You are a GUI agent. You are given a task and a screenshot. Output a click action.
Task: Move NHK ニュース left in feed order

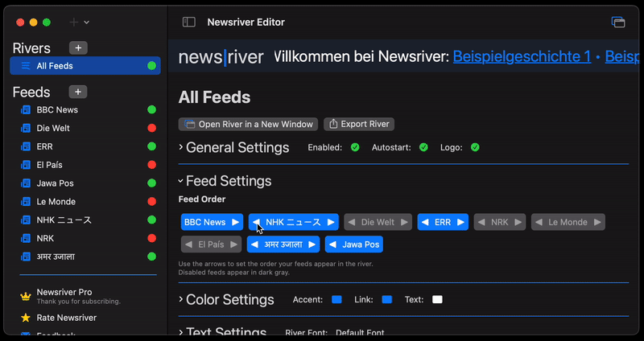(x=256, y=222)
